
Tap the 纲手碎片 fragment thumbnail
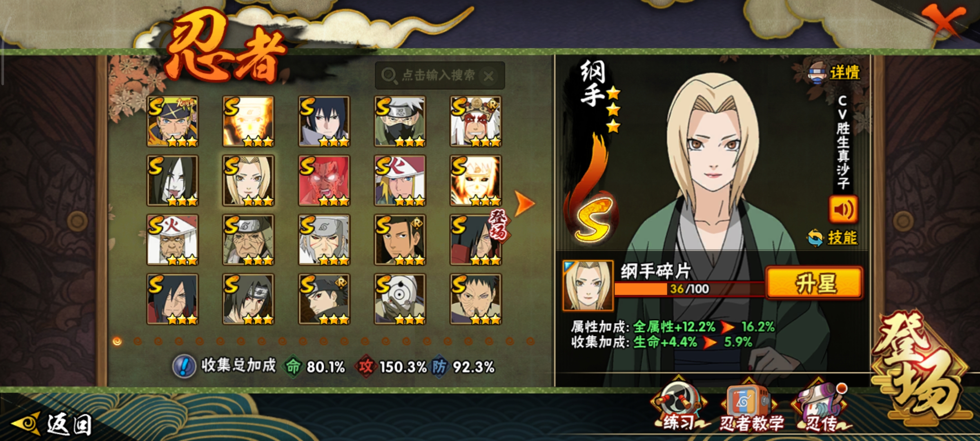pyautogui.click(x=588, y=285)
